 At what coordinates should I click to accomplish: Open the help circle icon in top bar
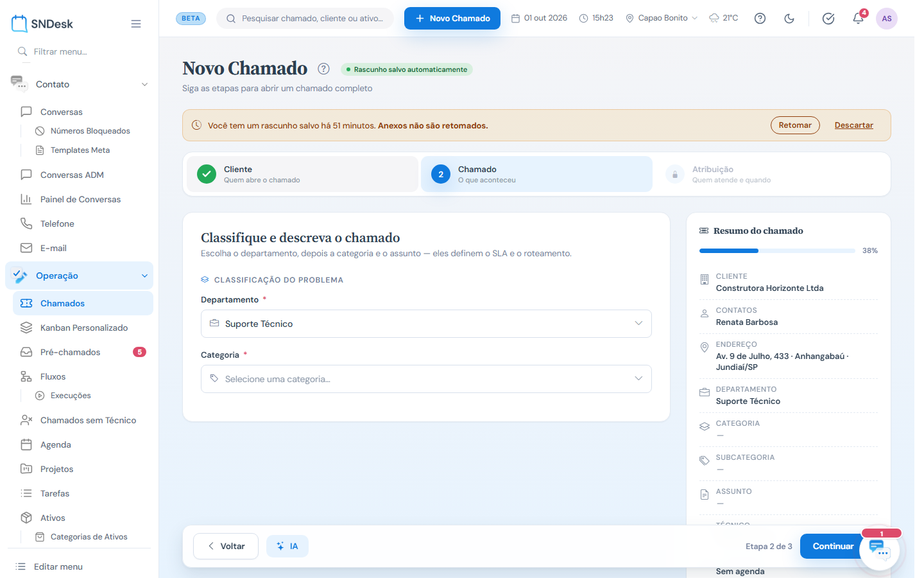click(760, 19)
